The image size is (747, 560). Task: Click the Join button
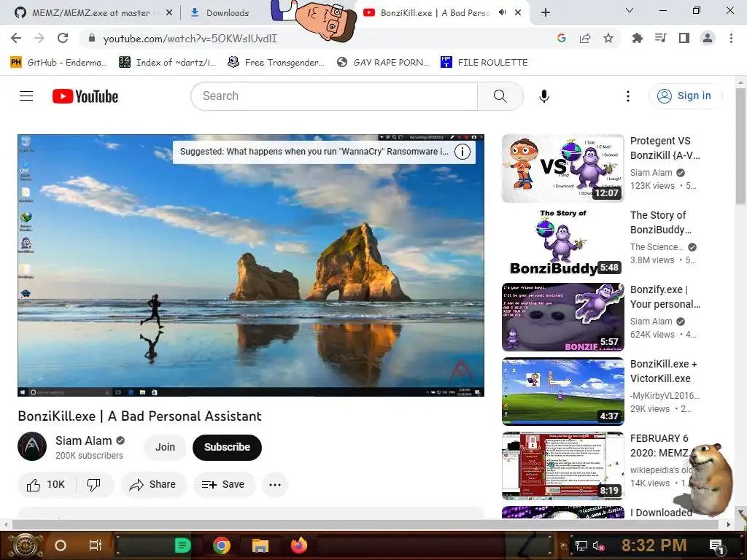tap(165, 447)
